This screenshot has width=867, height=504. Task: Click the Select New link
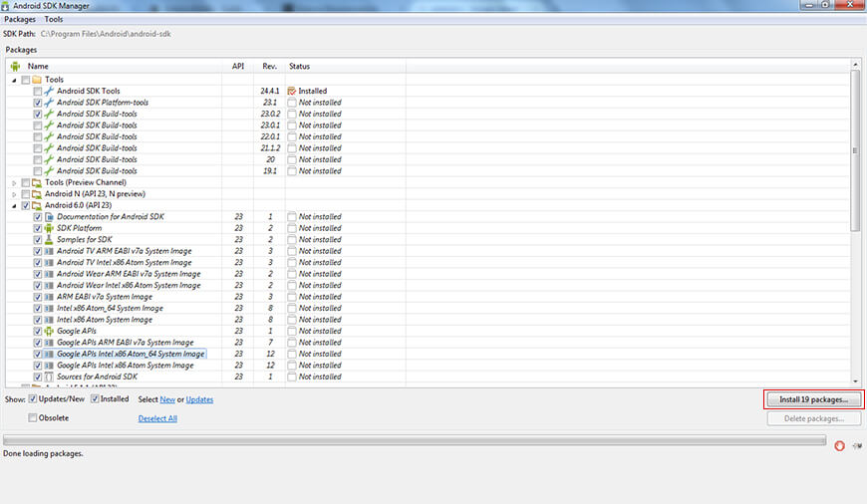coord(167,399)
